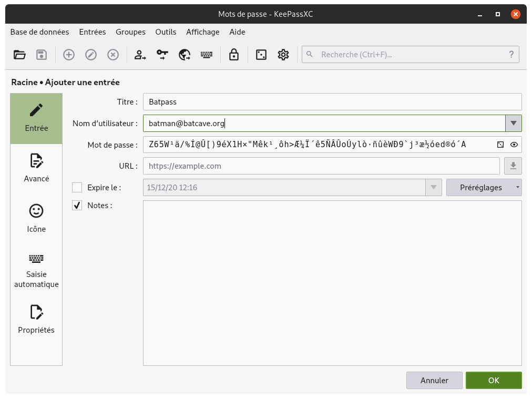This screenshot has width=532, height=399.
Task: Click the expiration date field 15/12/20 12:16
Action: pyautogui.click(x=284, y=188)
